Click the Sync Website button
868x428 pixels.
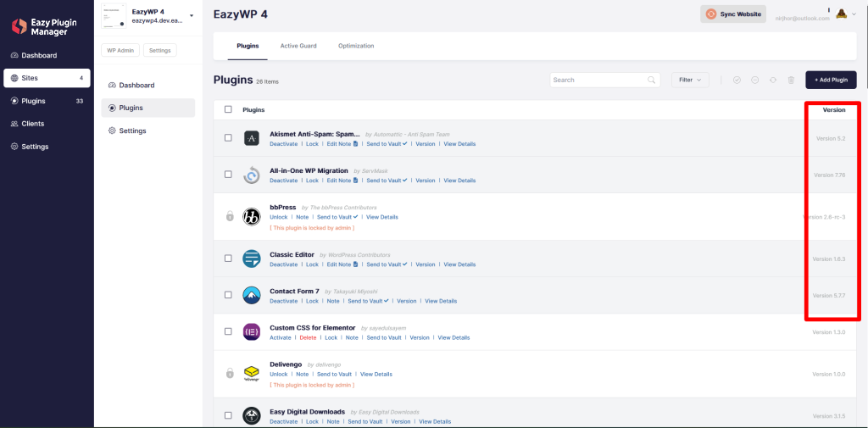pos(733,14)
